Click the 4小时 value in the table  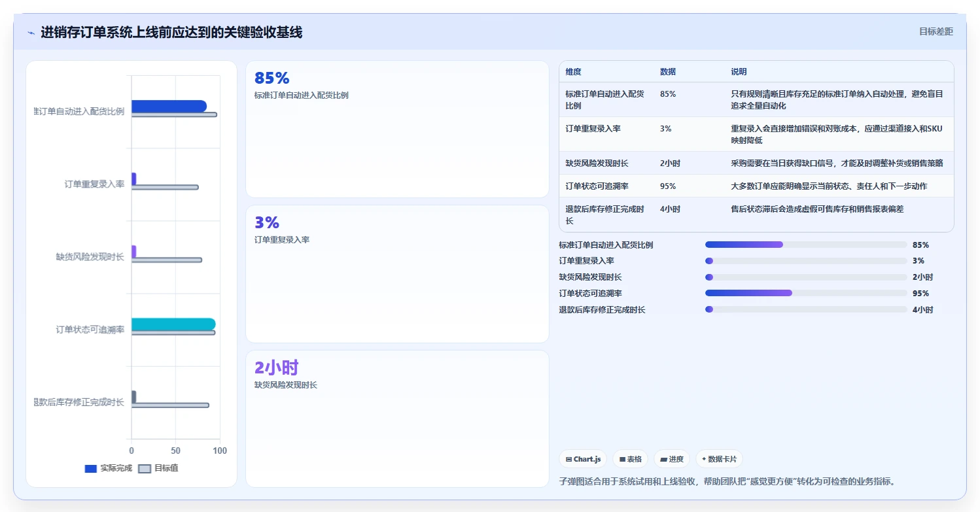click(x=670, y=209)
